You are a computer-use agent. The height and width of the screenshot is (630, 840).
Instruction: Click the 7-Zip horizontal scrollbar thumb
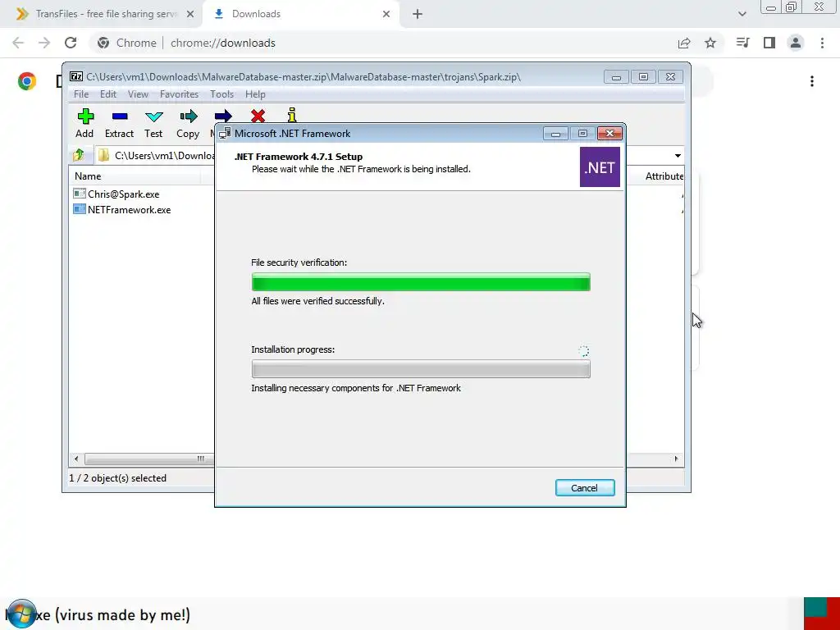148,459
